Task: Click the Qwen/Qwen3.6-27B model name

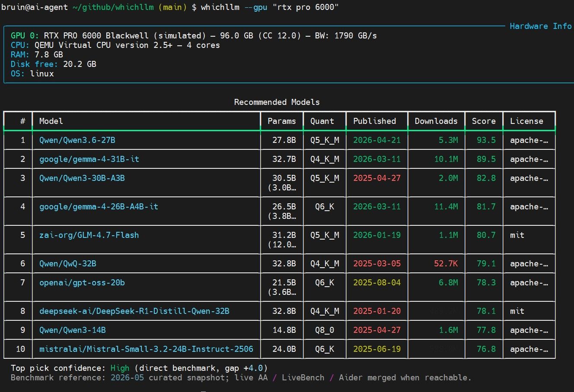Action: (77, 140)
